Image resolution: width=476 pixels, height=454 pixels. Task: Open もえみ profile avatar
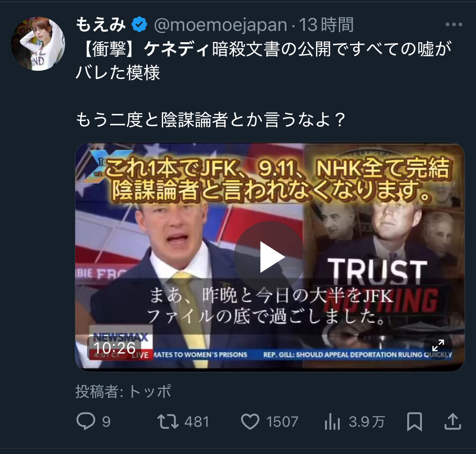pyautogui.click(x=38, y=44)
